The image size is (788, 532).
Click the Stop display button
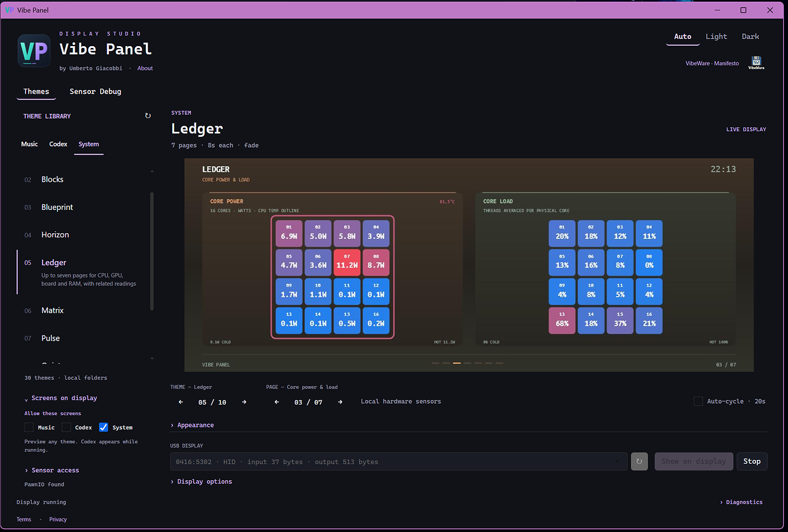pyautogui.click(x=752, y=461)
